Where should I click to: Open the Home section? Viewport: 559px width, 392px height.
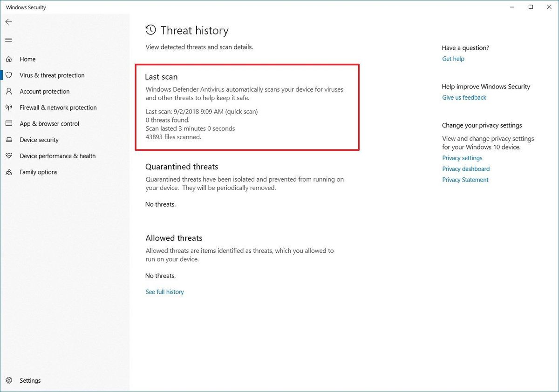[27, 59]
